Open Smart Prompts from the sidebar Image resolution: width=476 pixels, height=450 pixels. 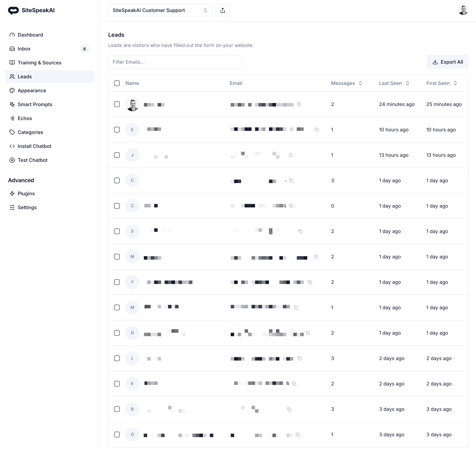click(x=35, y=104)
